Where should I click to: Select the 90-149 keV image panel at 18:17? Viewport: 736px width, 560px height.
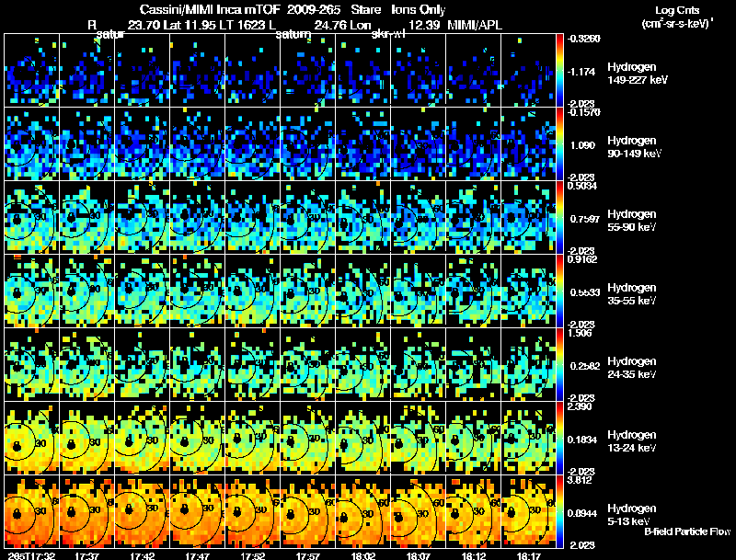point(528,143)
